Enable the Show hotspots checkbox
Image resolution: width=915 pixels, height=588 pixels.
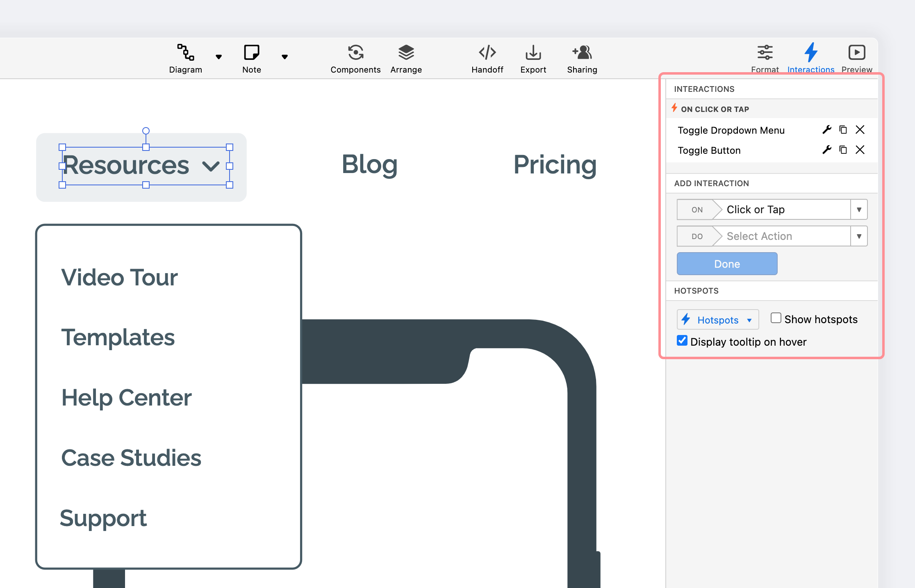click(776, 318)
